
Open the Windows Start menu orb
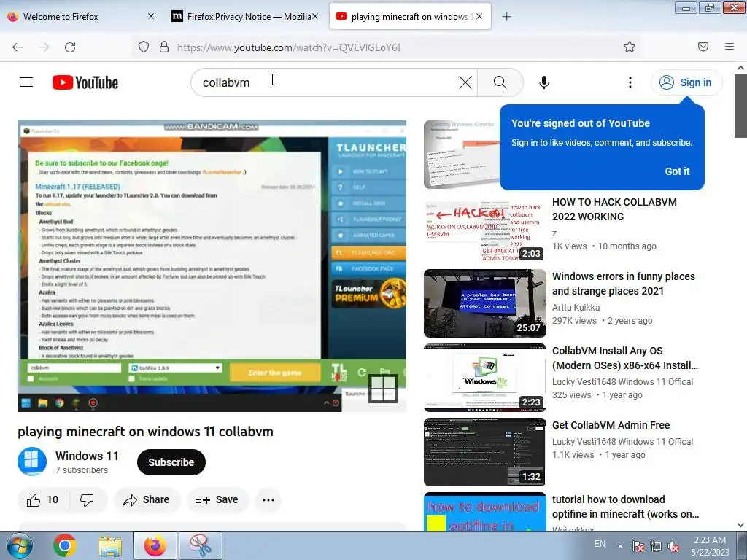click(x=18, y=545)
